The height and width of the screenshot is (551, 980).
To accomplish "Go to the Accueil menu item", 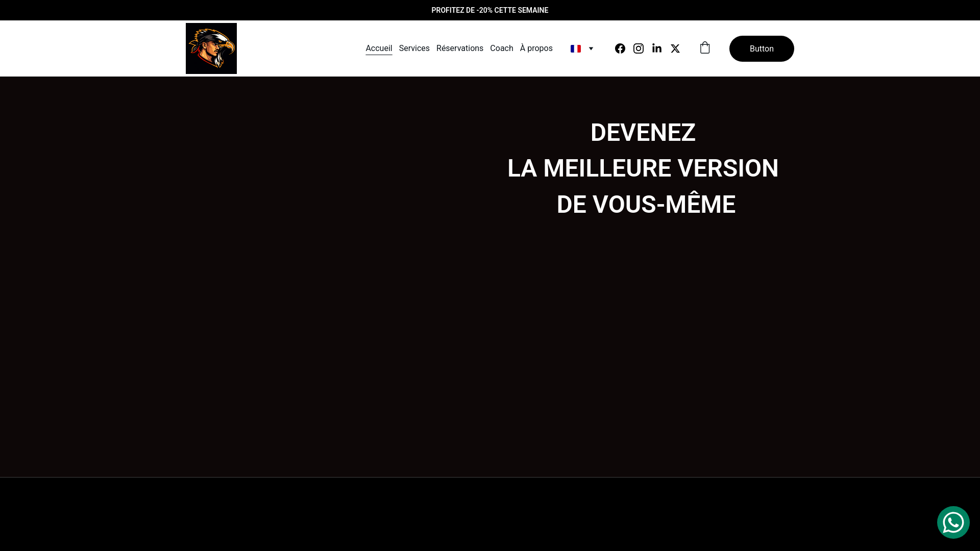I will [379, 48].
